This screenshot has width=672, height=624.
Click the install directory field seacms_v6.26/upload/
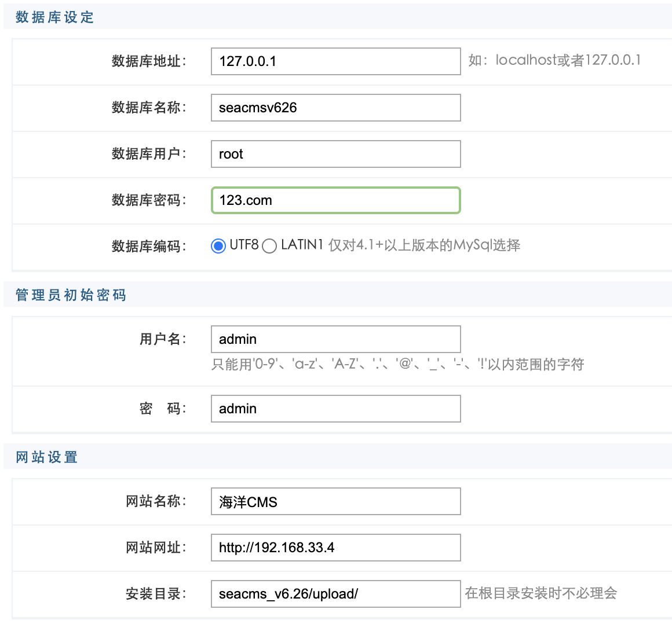(x=335, y=594)
